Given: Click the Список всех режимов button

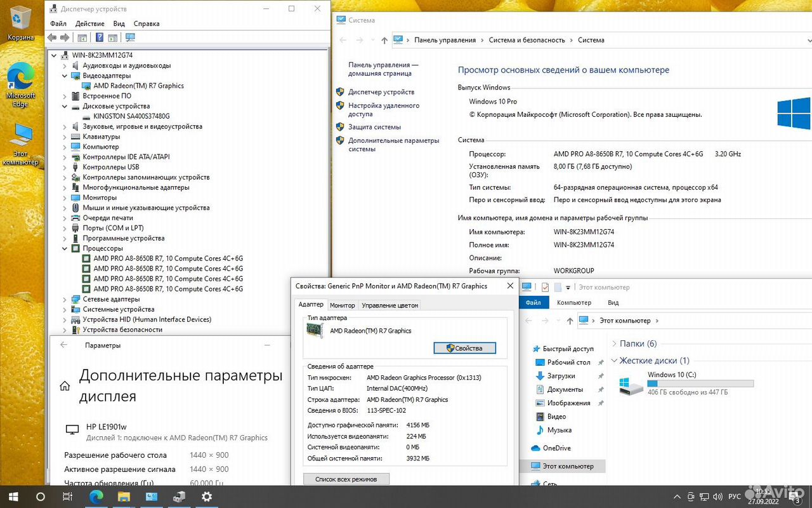Looking at the screenshot, I should [346, 479].
